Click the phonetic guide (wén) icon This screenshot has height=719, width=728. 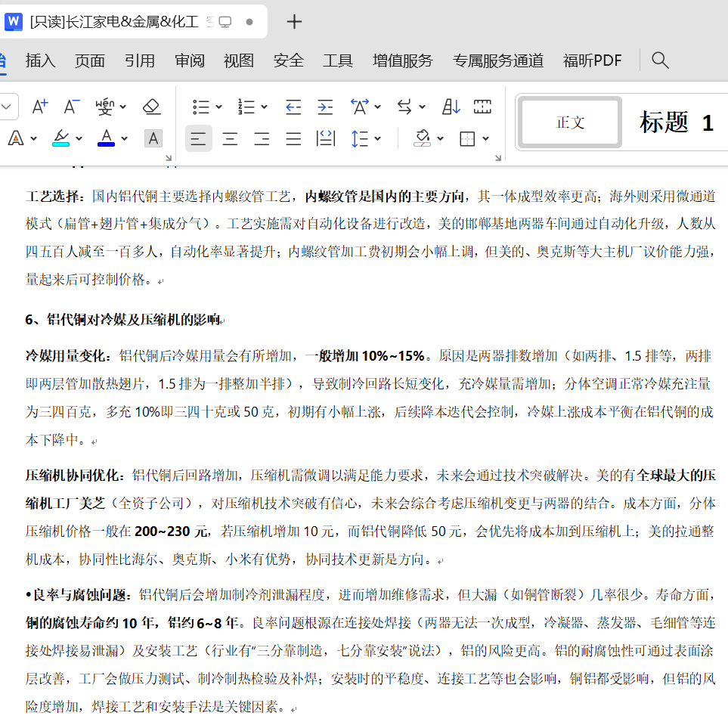[x=105, y=107]
